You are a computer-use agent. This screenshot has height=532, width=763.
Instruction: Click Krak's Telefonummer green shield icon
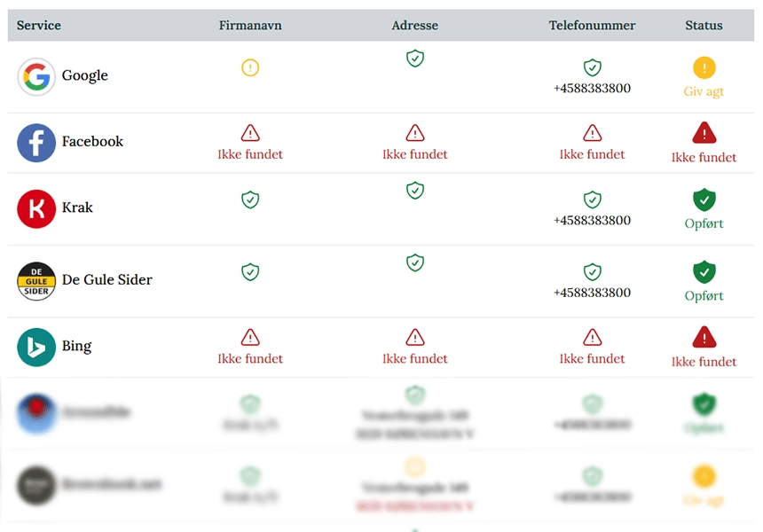tap(592, 199)
